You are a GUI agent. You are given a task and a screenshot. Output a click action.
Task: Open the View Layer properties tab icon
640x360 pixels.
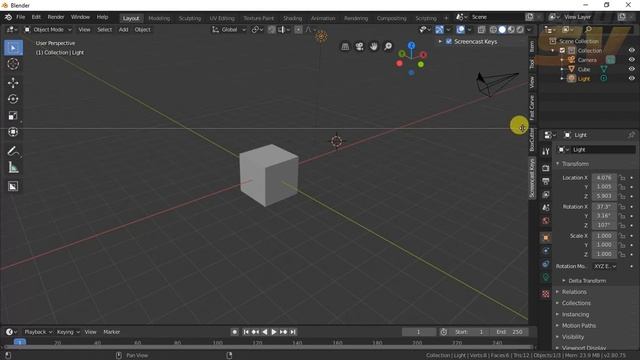tap(546, 194)
